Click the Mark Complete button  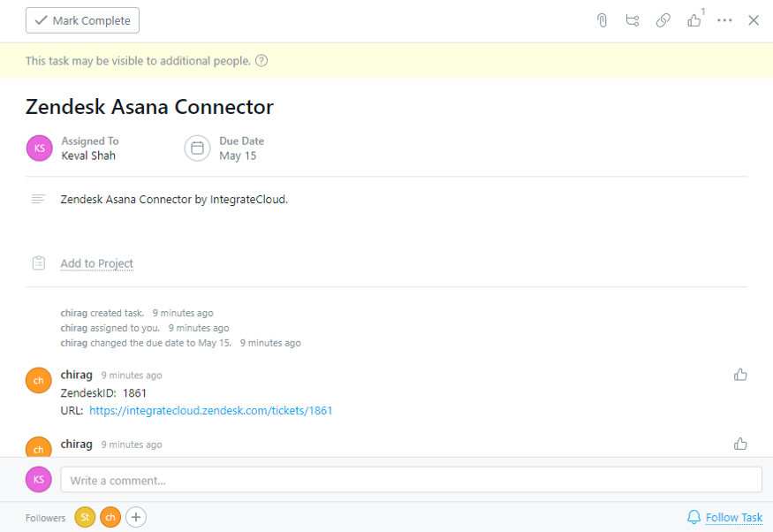(x=82, y=20)
